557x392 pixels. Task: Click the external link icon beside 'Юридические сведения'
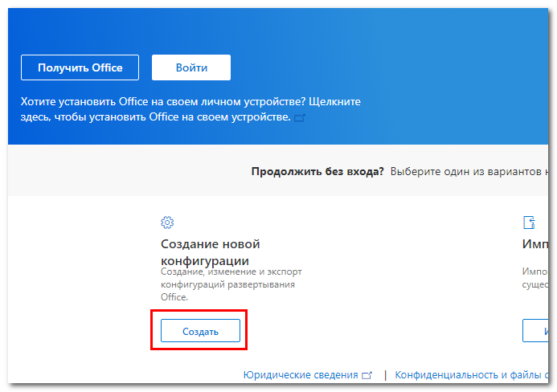(x=367, y=375)
